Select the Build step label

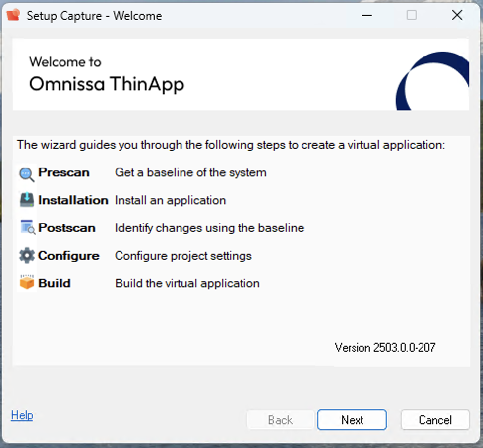click(x=54, y=283)
